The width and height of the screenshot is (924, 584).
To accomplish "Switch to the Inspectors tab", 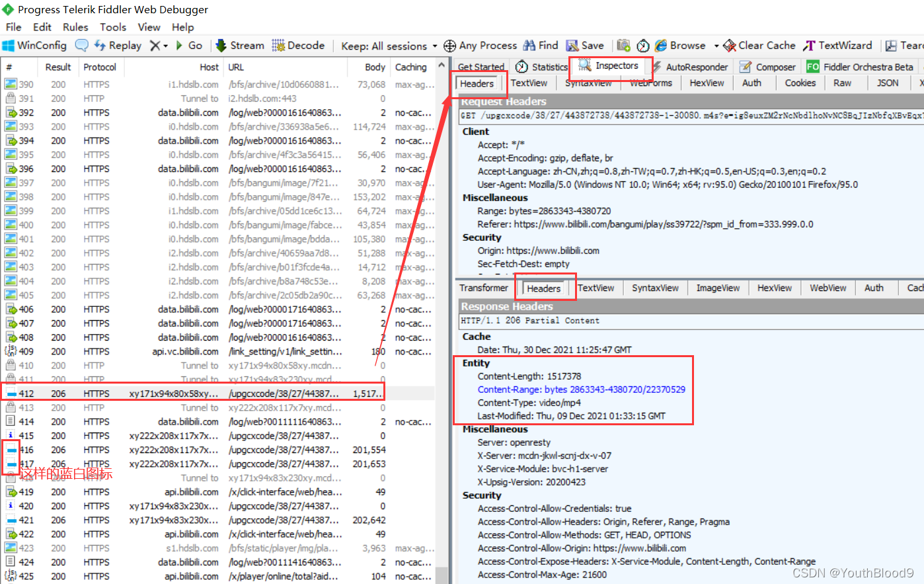I will point(610,65).
